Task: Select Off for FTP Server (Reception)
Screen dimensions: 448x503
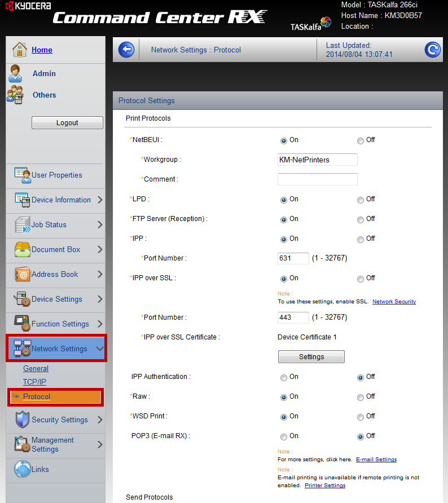Action: [361, 220]
